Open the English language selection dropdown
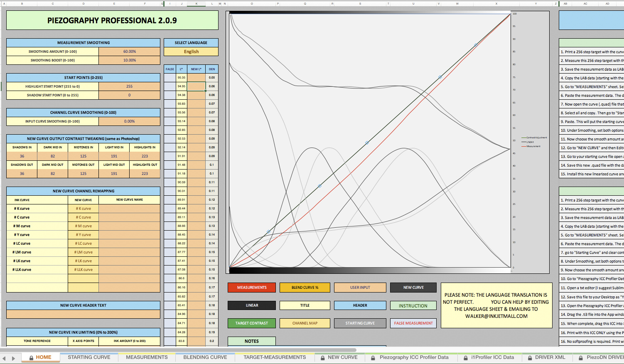This screenshot has height=364, width=624. pyautogui.click(x=191, y=52)
